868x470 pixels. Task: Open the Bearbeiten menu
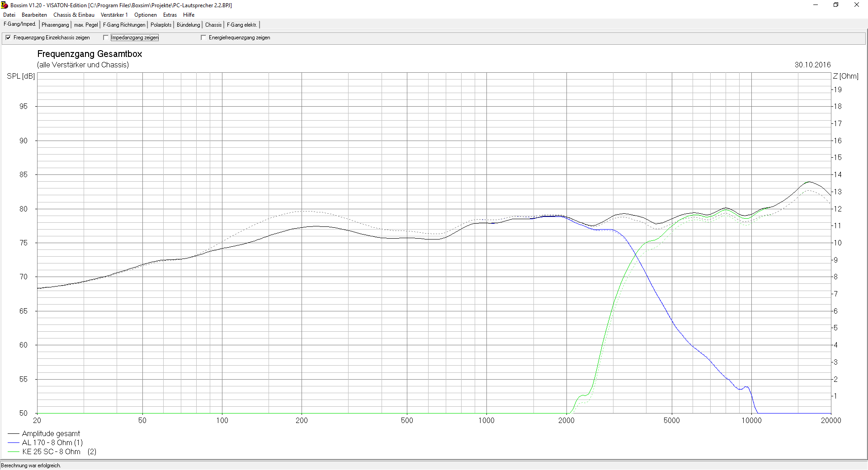pyautogui.click(x=34, y=15)
